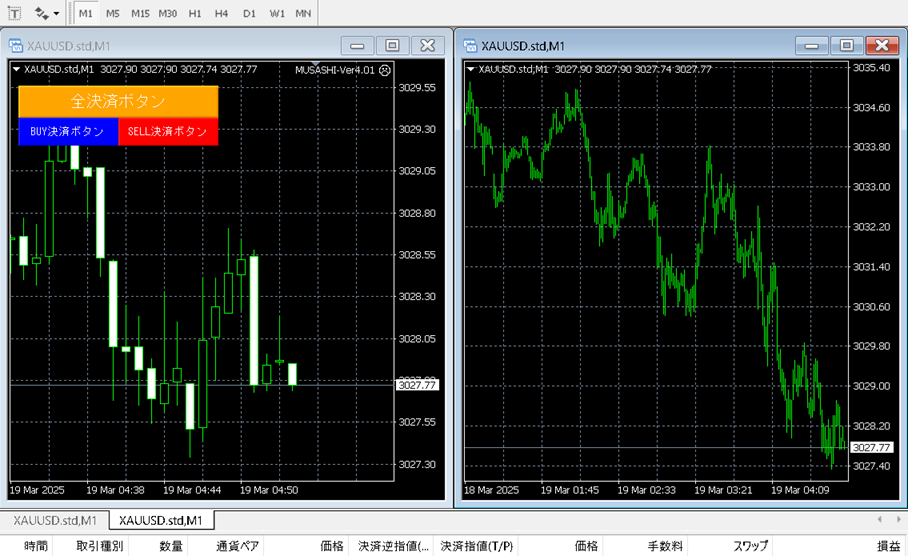The height and width of the screenshot is (556, 908).
Task: Close the left XAUUSD chart window
Action: [x=427, y=45]
